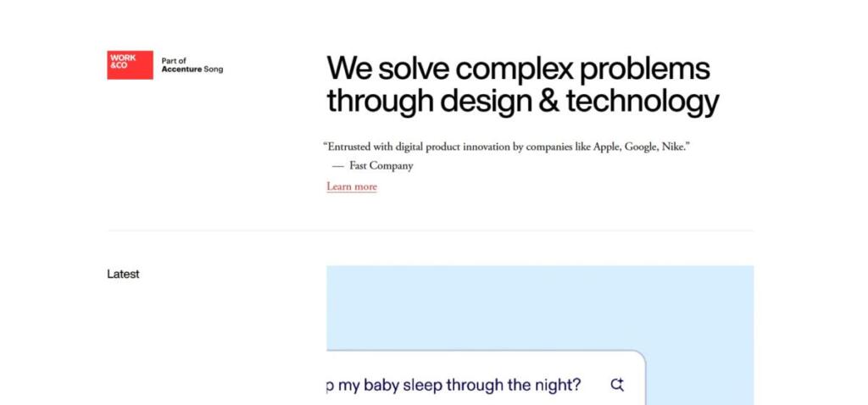Click the baby sleep question search field
Screen dimensions: 868x405
point(458,386)
